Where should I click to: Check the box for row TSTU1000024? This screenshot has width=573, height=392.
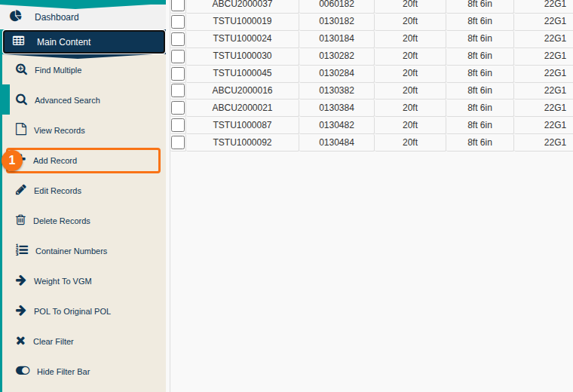coord(178,39)
